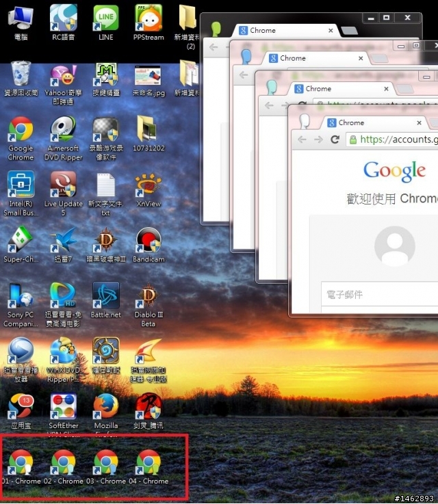Image resolution: width=438 pixels, height=504 pixels.
Task: Open the 迅雷看看播放器 shortcut
Action: click(x=21, y=360)
